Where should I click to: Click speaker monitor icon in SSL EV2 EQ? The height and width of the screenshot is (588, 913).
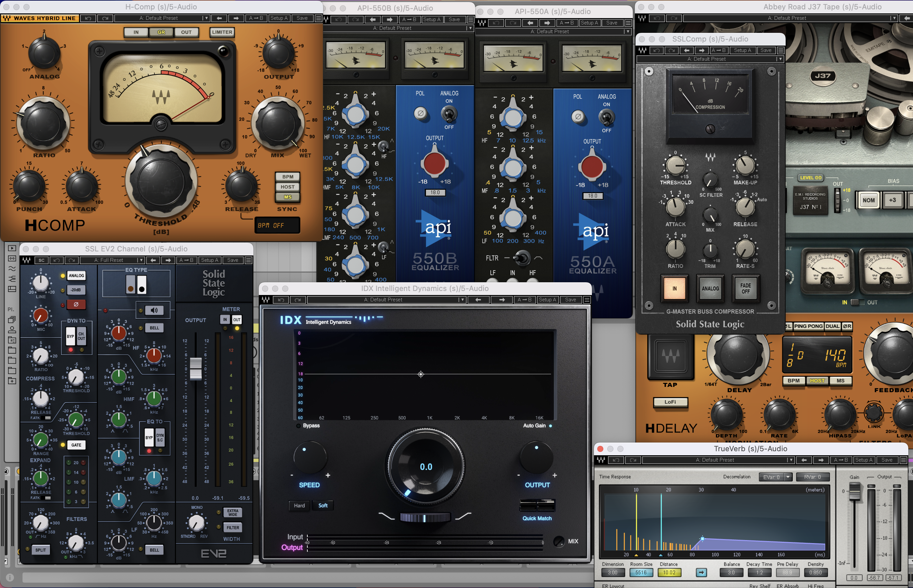[154, 310]
